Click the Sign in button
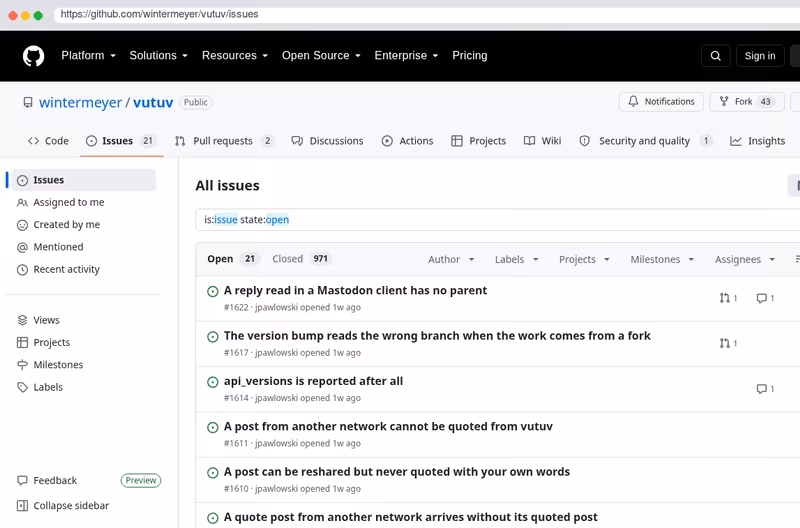The width and height of the screenshot is (800, 528). coord(760,56)
